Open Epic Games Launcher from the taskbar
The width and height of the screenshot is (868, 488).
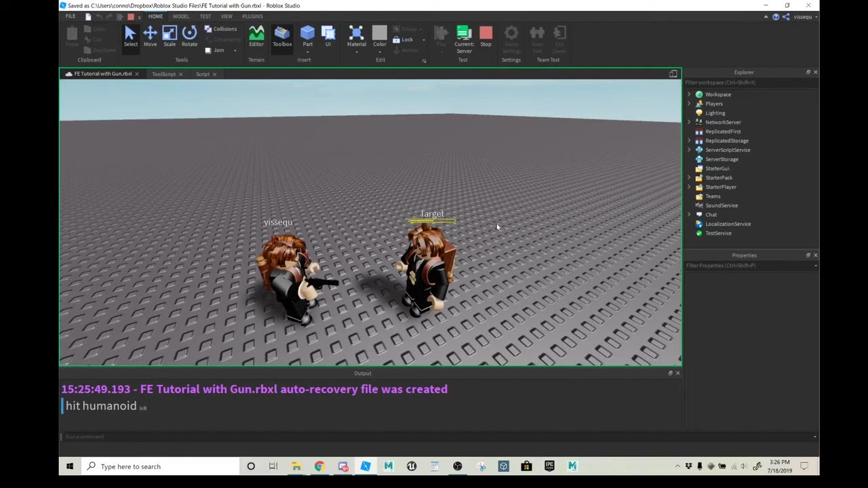point(549,466)
